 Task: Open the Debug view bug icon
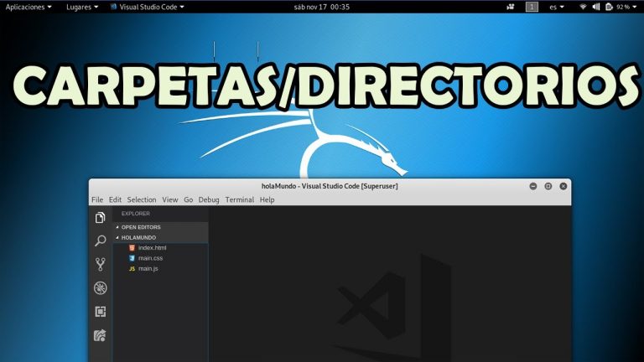[101, 288]
